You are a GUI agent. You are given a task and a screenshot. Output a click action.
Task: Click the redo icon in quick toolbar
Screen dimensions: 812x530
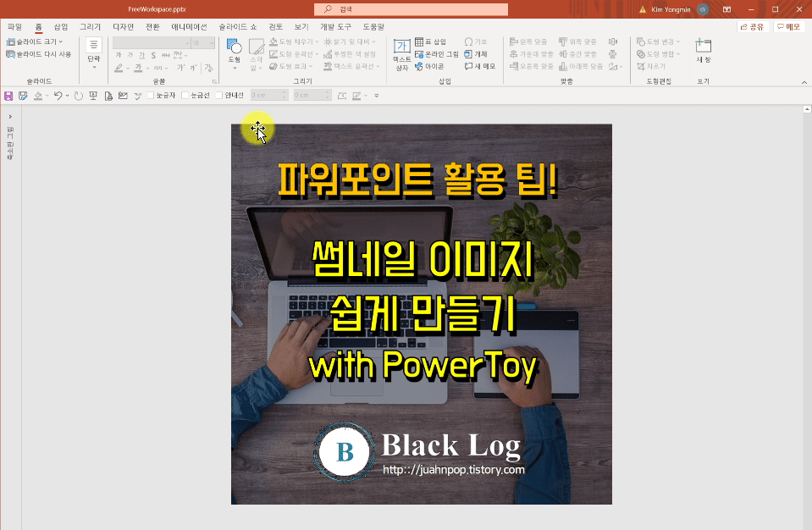[x=78, y=96]
